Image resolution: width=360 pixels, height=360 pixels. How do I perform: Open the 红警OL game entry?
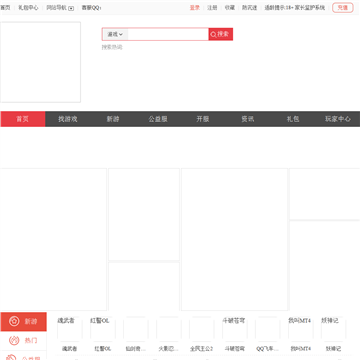(103, 333)
